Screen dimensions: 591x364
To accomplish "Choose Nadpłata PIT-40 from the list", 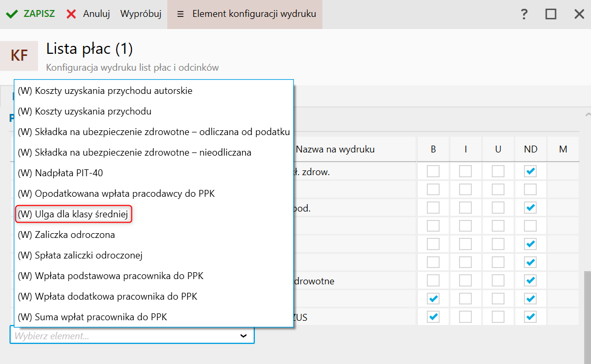I will 67,173.
